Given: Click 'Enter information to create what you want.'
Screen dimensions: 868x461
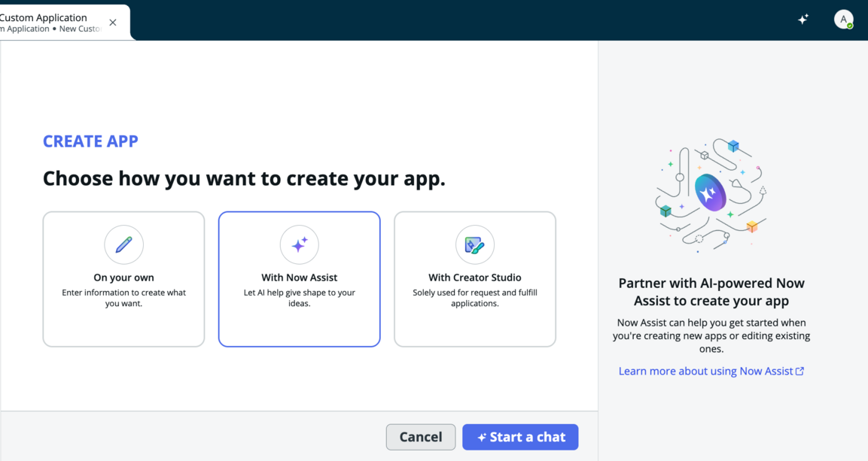Looking at the screenshot, I should click(x=123, y=298).
